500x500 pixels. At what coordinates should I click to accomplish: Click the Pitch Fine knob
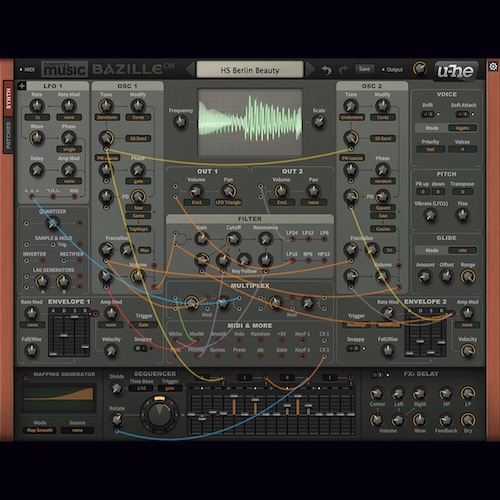(463, 215)
